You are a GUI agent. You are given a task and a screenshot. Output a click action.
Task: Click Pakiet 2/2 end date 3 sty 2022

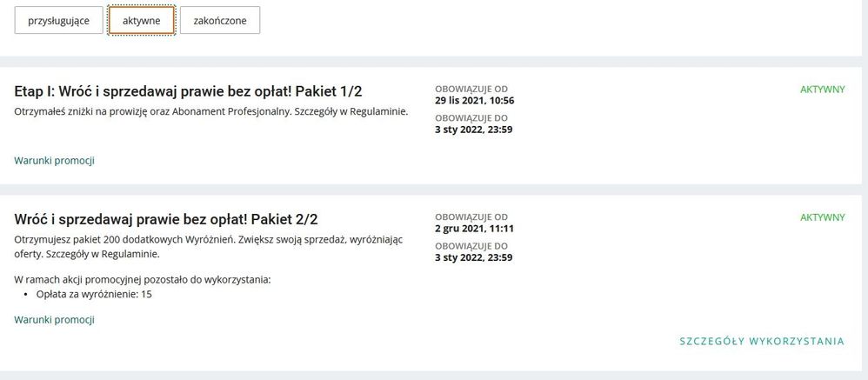473,257
